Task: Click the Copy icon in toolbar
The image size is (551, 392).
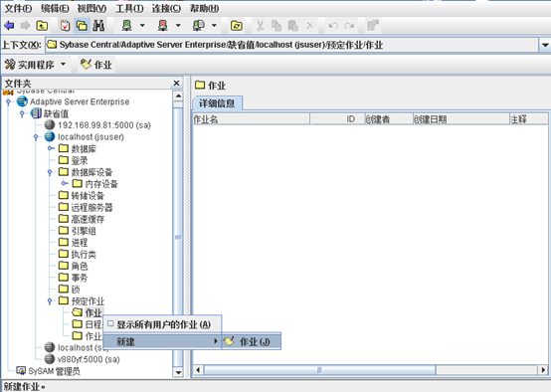Action: pos(276,26)
